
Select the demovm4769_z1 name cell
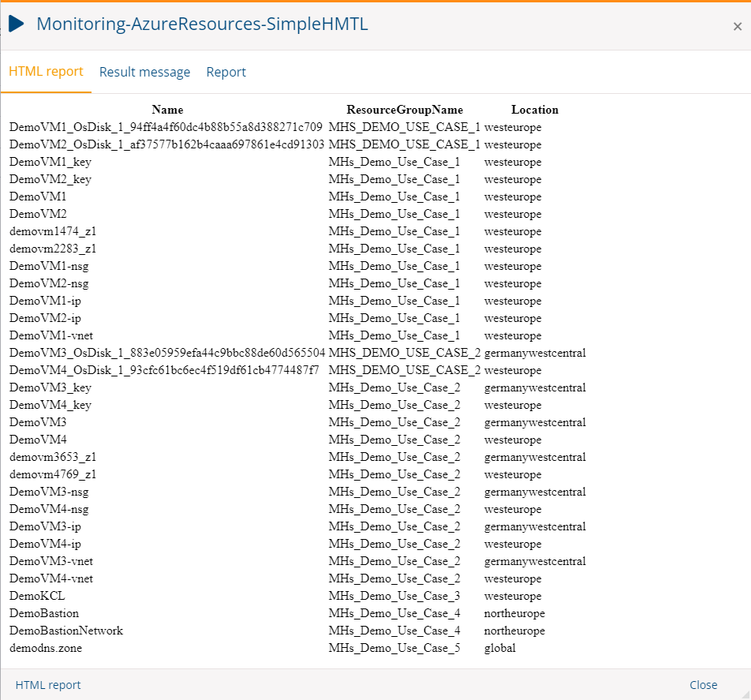pos(53,474)
